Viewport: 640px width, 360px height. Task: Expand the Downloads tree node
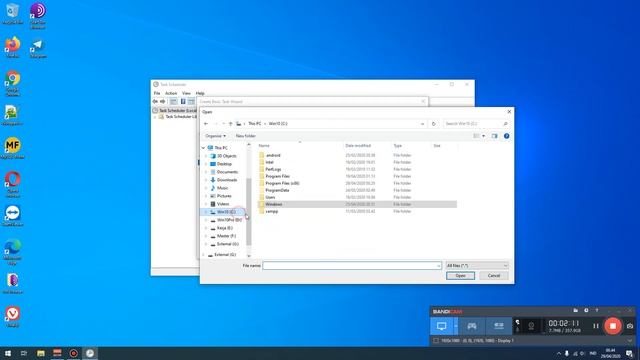(206, 180)
